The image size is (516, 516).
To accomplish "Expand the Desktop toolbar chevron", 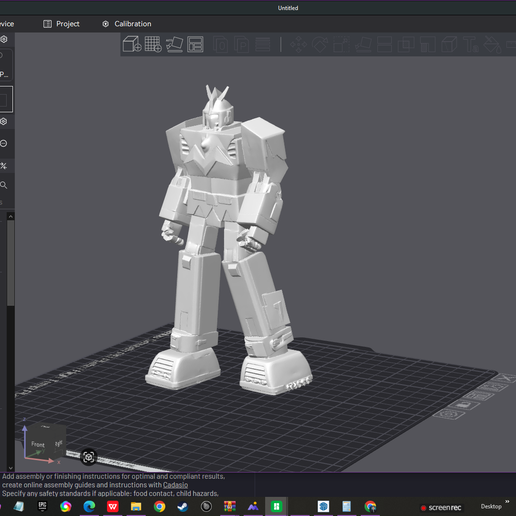I will (507, 502).
